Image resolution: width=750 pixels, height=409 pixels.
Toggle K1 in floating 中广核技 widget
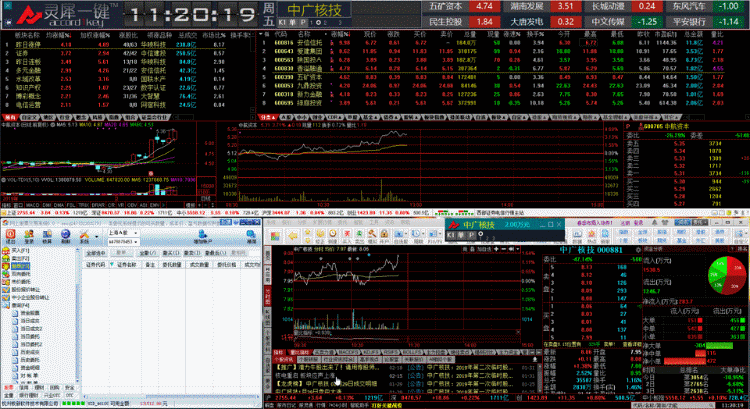pyautogui.click(x=451, y=235)
